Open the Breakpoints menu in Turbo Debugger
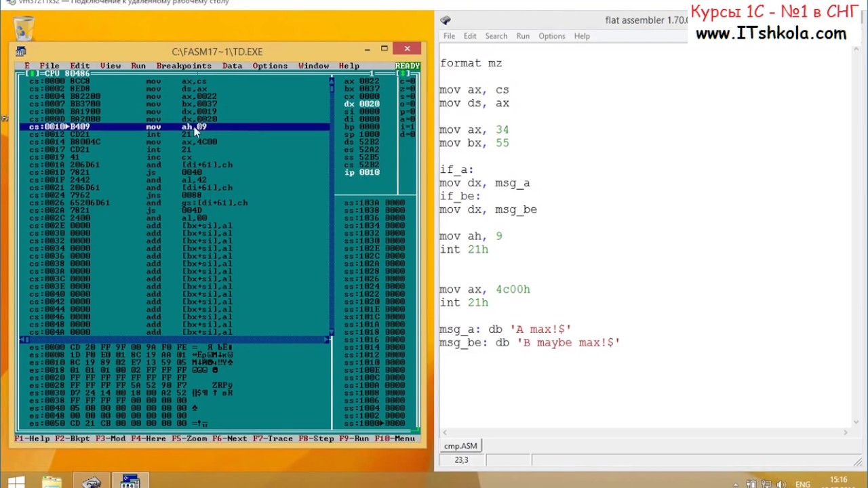 184,66
